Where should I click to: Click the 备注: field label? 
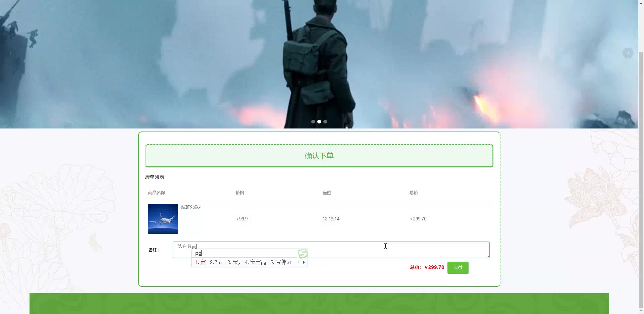pos(154,250)
